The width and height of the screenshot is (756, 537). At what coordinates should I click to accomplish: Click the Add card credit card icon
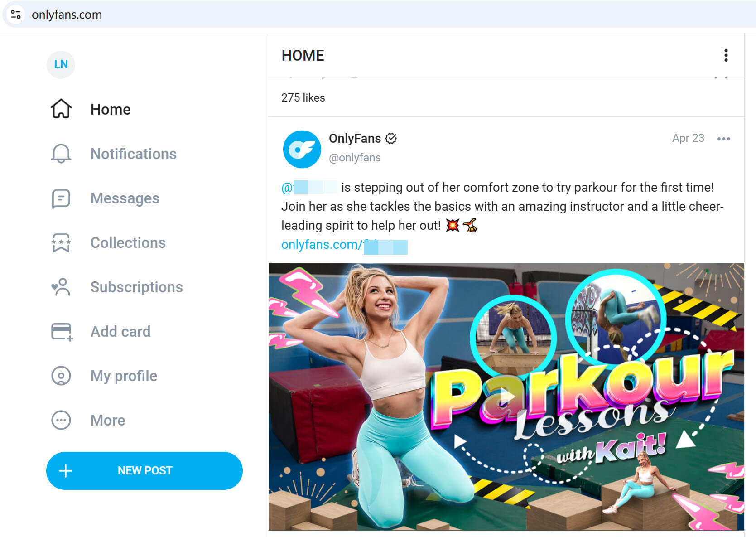[62, 332]
